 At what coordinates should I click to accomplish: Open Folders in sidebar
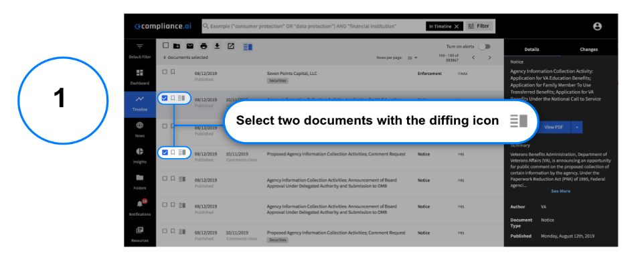pos(140,182)
